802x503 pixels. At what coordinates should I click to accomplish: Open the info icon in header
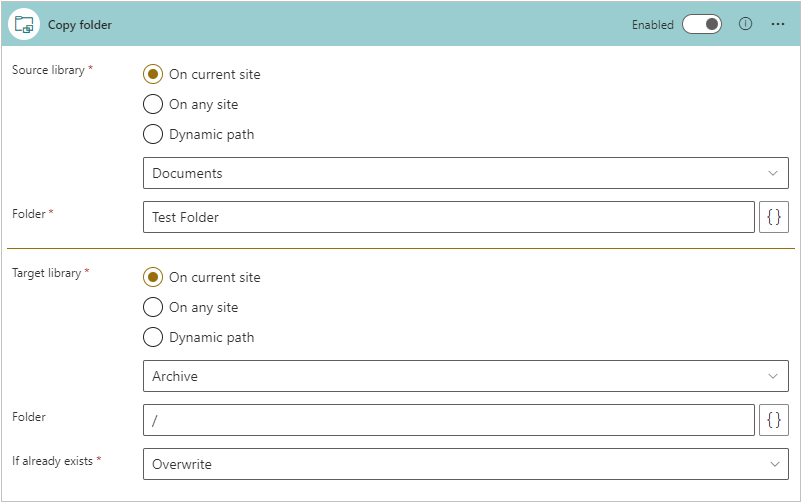[x=745, y=24]
